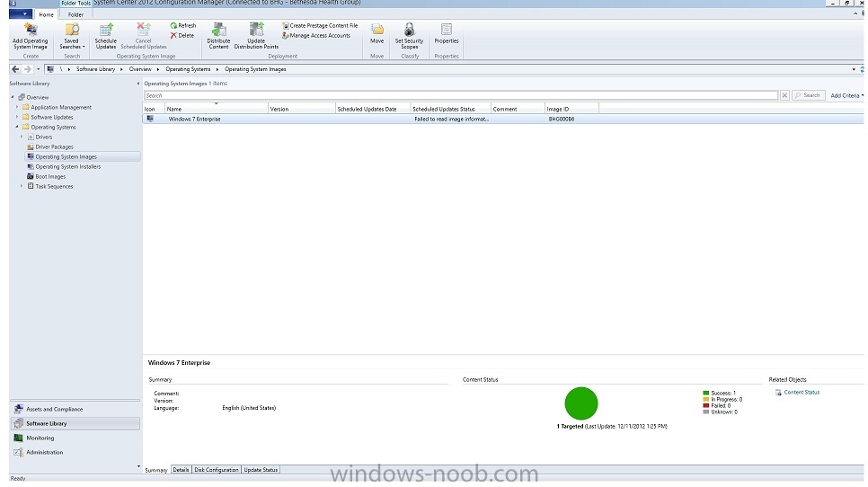Select the Boot Images node
The width and height of the screenshot is (868, 487).
[50, 176]
